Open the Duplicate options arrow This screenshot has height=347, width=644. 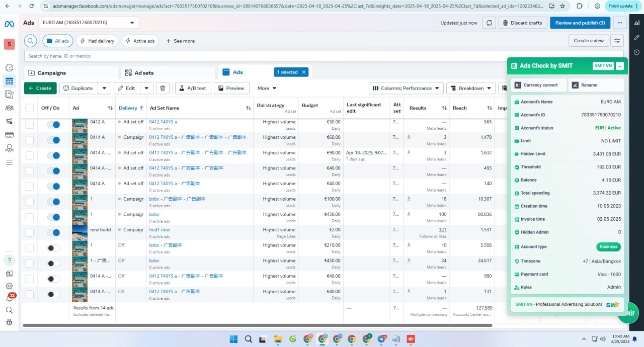point(104,88)
